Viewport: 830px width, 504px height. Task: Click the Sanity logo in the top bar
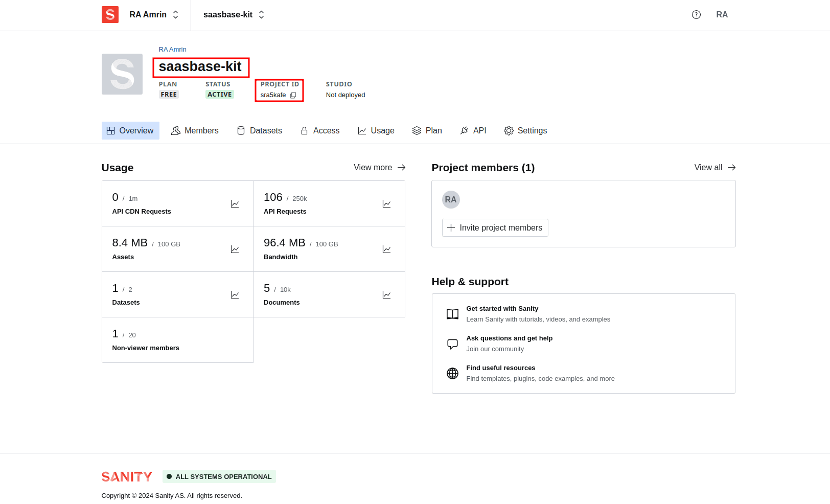coord(110,14)
